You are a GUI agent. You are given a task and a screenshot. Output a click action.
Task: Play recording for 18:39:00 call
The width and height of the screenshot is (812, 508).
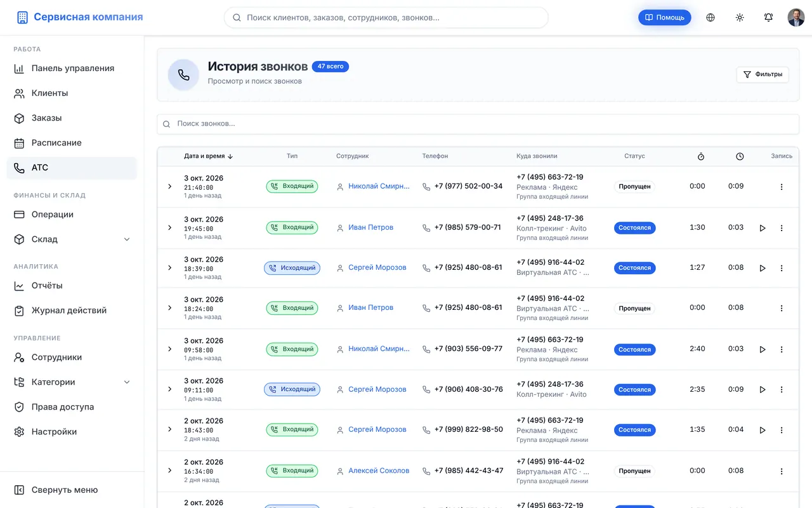(763, 268)
